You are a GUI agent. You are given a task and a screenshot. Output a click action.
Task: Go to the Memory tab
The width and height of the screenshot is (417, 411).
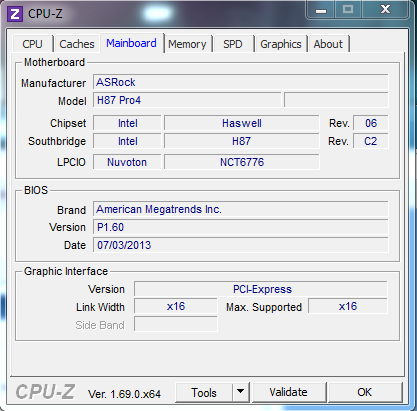187,44
